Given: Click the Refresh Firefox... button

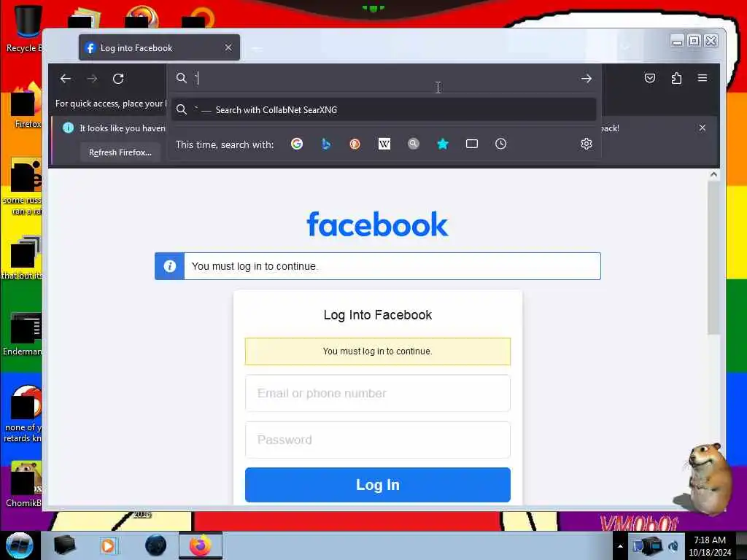Looking at the screenshot, I should tap(120, 152).
